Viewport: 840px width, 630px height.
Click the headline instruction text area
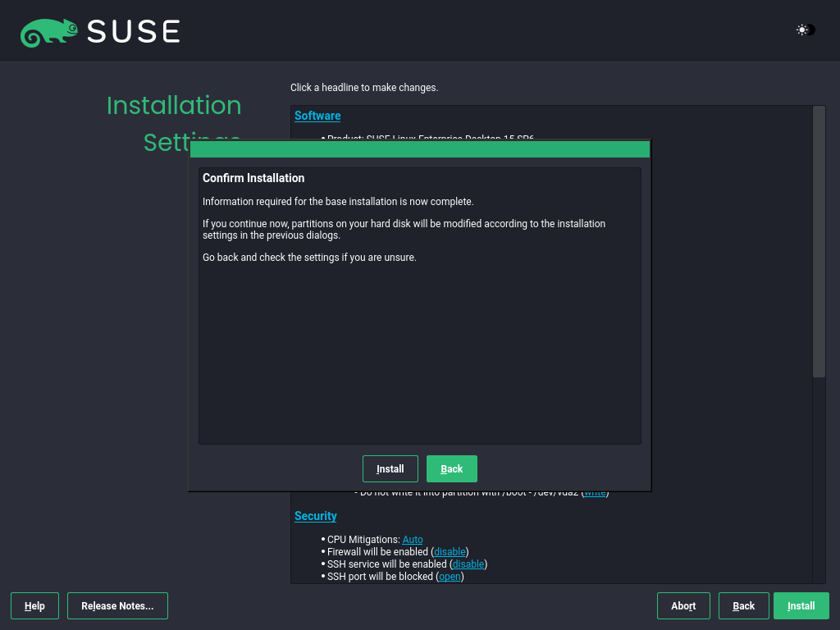(x=363, y=87)
